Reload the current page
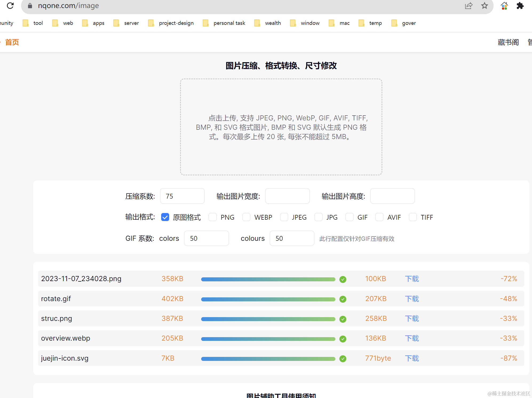 coord(10,6)
